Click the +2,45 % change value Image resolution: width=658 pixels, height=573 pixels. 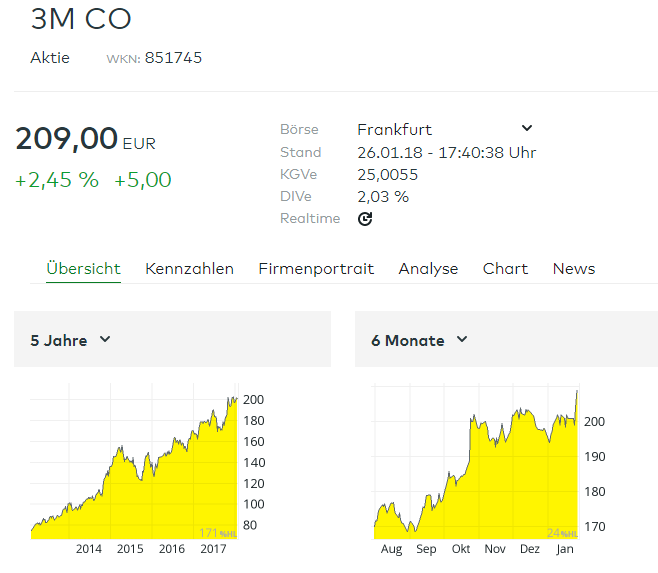pyautogui.click(x=57, y=180)
